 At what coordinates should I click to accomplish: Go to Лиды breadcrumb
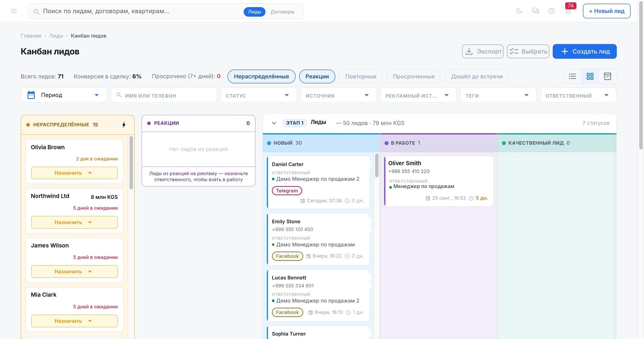pyautogui.click(x=56, y=36)
